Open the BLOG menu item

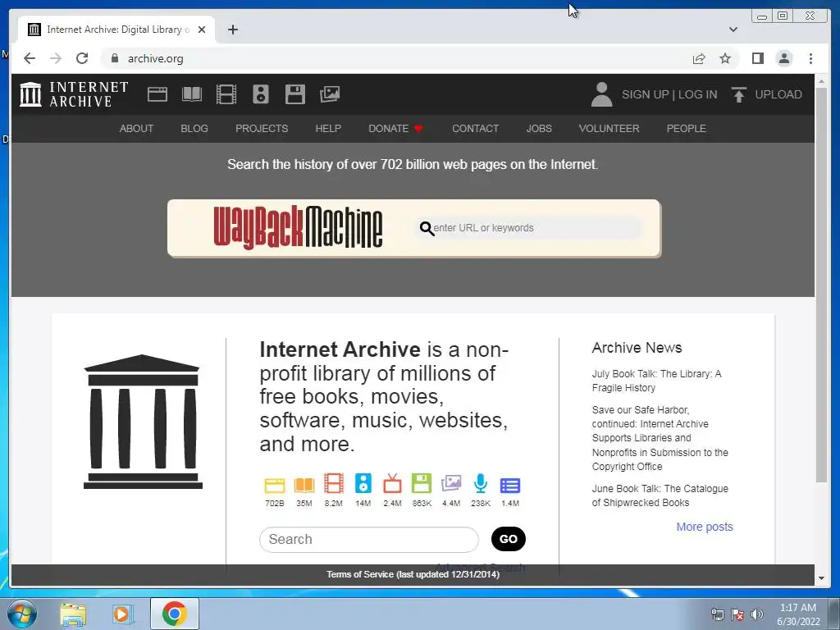coord(194,129)
